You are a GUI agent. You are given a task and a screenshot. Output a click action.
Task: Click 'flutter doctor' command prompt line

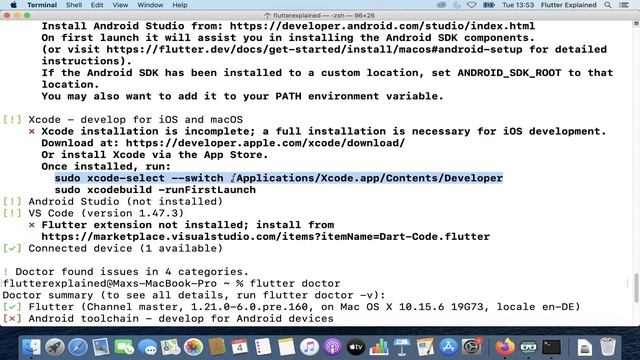coord(171,283)
